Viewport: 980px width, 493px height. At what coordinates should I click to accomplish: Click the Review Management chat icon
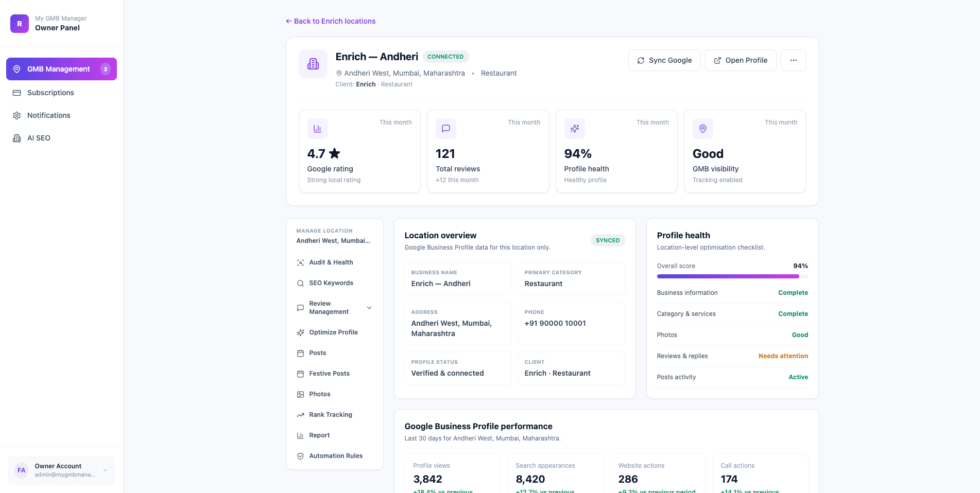(x=300, y=308)
